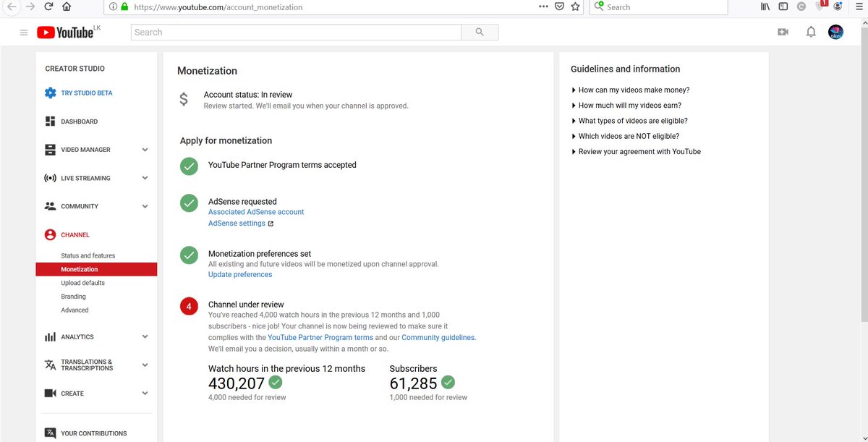Expand the Live Streaming section
This screenshot has width=868, height=442.
pos(145,178)
